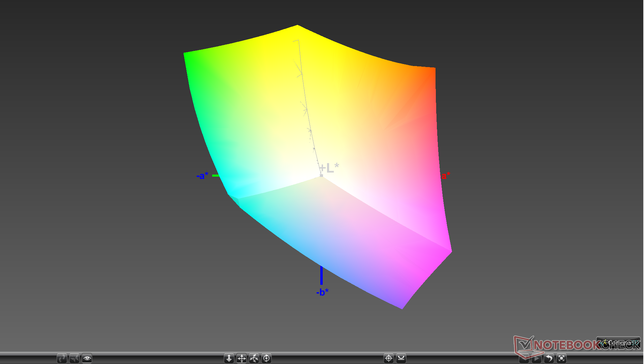Image resolution: width=644 pixels, height=364 pixels.
Task: Select the Fly navigation mode icon
Action: point(74,358)
